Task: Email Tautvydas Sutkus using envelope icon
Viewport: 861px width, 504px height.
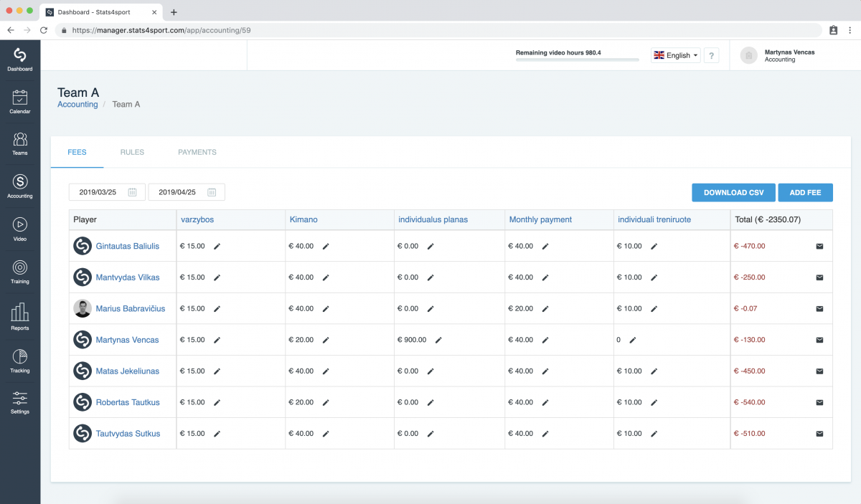Action: (819, 434)
